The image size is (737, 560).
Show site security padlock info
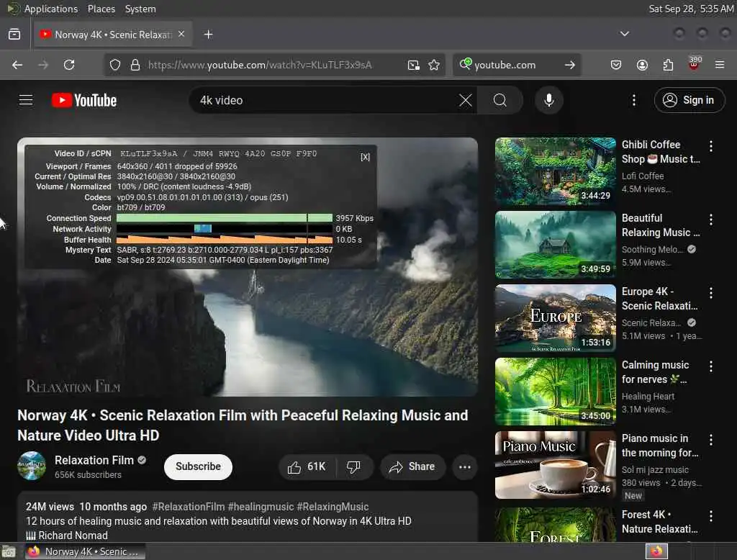tap(135, 65)
